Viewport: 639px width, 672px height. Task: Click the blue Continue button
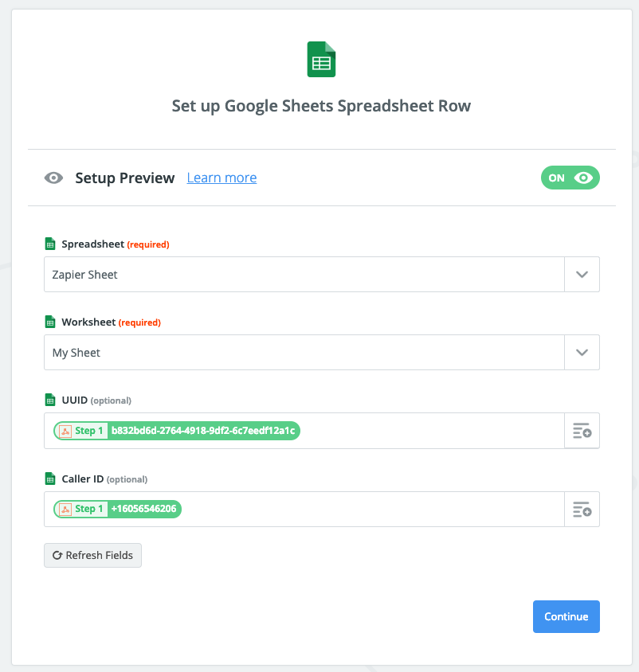566,617
